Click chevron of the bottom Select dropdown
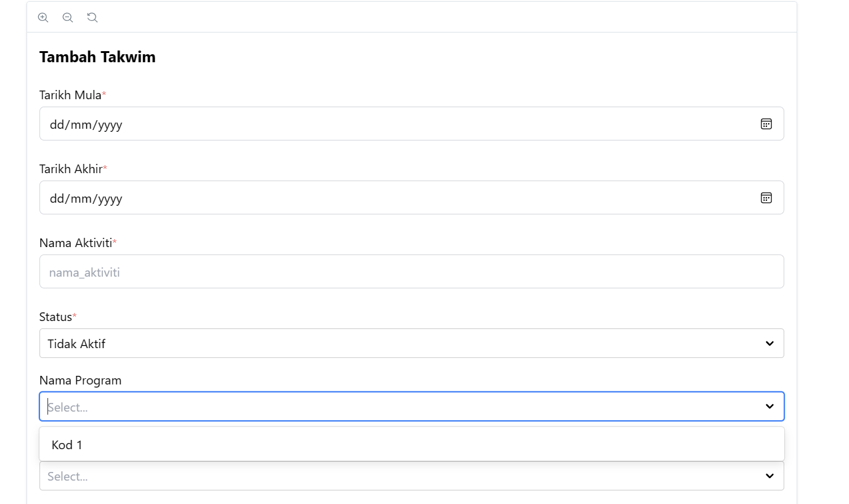 click(769, 476)
